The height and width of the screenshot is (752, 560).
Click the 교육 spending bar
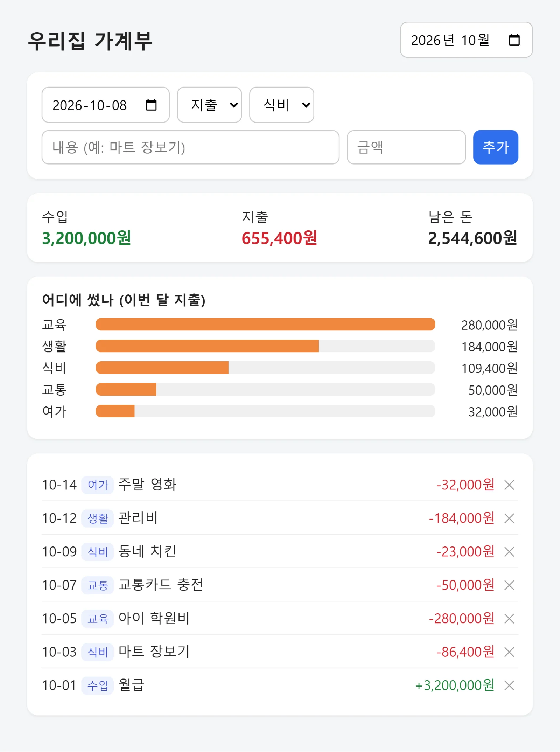(265, 324)
